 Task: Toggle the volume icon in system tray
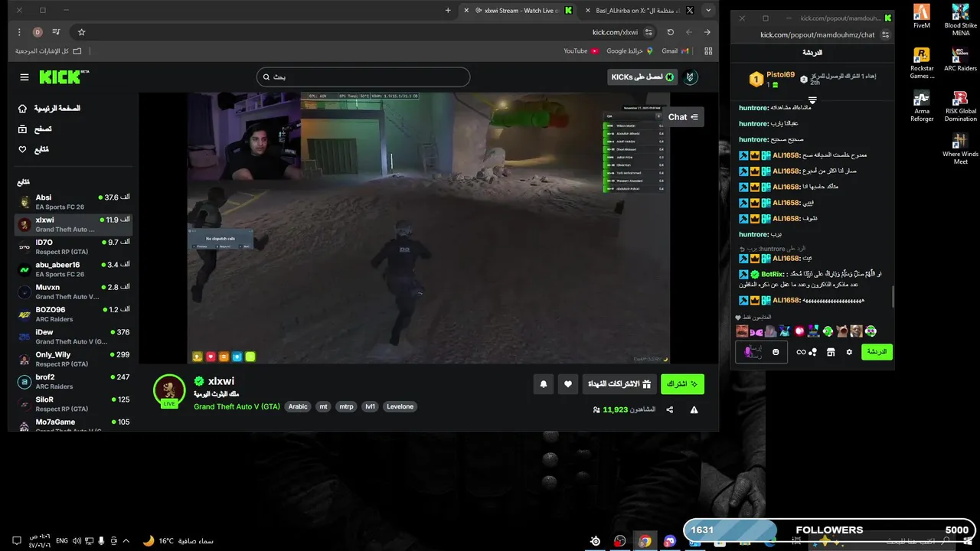click(x=77, y=541)
